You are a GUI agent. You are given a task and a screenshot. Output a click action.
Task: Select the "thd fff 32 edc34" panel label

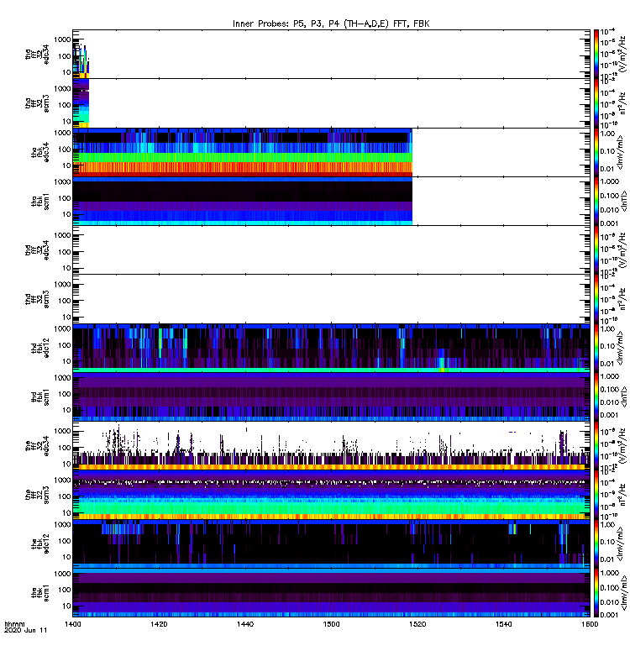pyautogui.click(x=37, y=249)
